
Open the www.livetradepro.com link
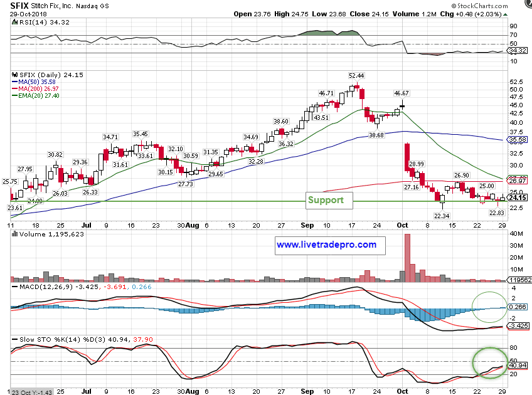point(326,245)
